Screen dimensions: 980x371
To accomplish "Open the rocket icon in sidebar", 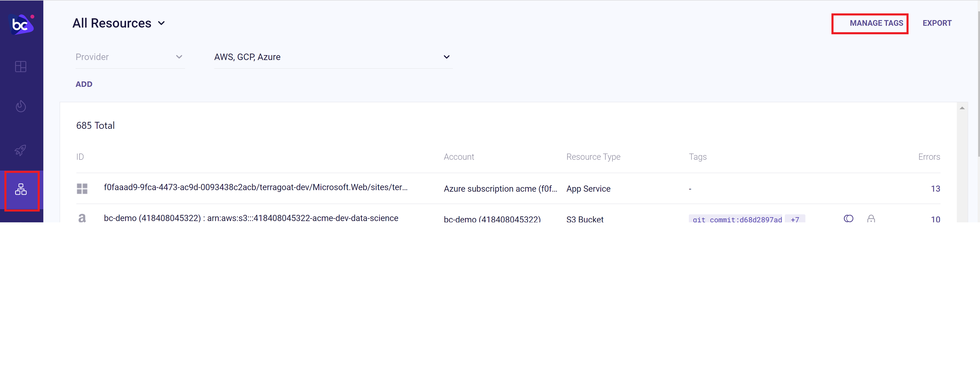I will 21,150.
